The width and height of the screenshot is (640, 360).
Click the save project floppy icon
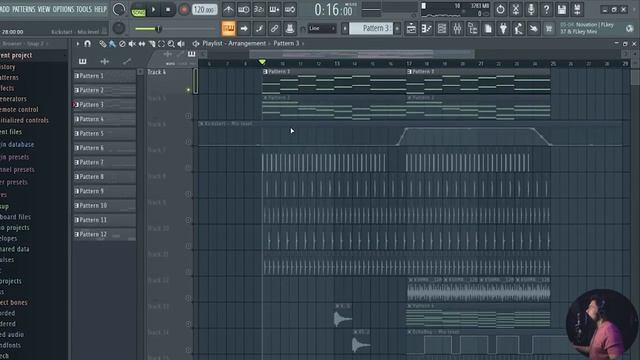coord(562,9)
